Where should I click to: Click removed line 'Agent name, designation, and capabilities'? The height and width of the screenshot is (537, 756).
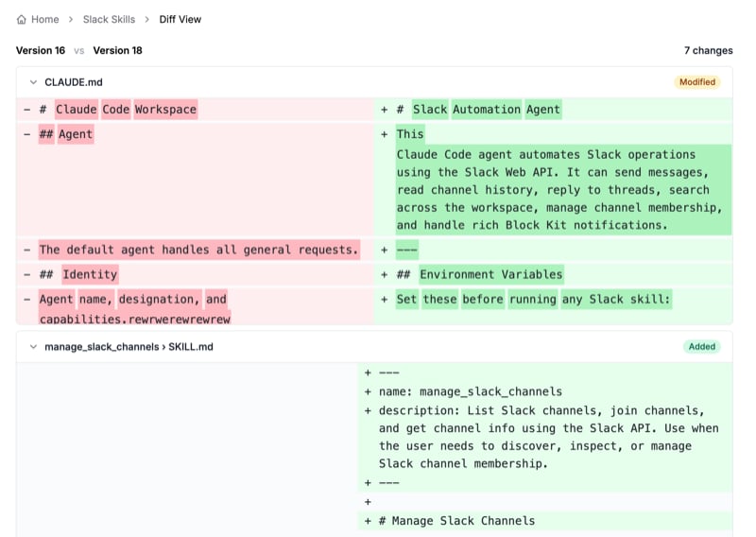pyautogui.click(x=195, y=306)
